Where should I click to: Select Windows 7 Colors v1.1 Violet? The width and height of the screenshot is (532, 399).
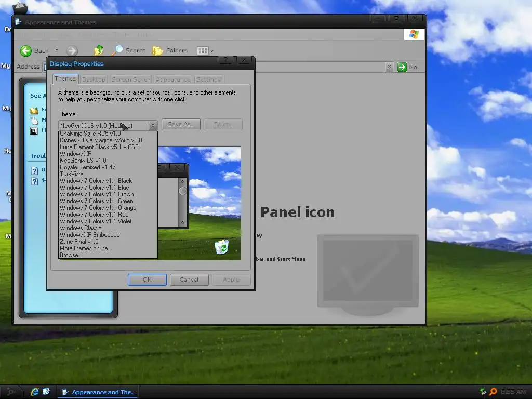point(108,221)
